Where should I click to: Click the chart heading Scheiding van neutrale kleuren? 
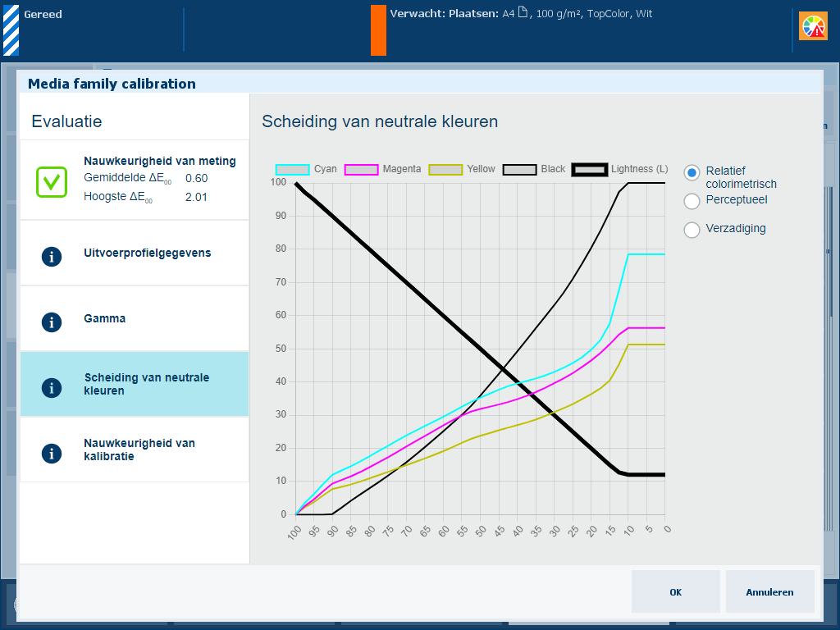click(380, 121)
